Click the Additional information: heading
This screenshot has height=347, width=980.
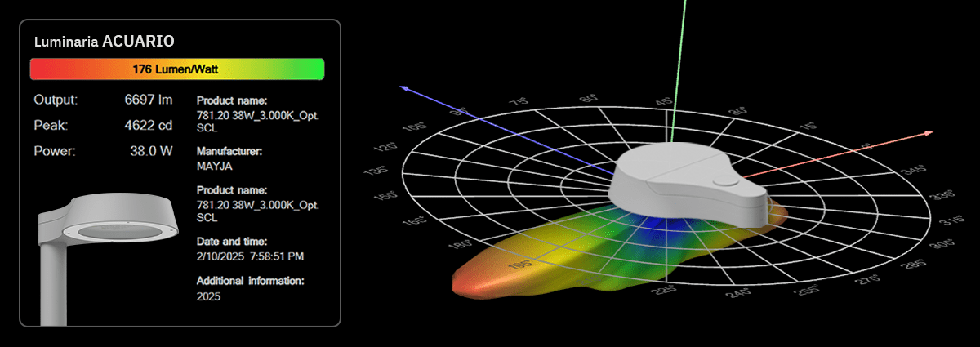pyautogui.click(x=251, y=281)
